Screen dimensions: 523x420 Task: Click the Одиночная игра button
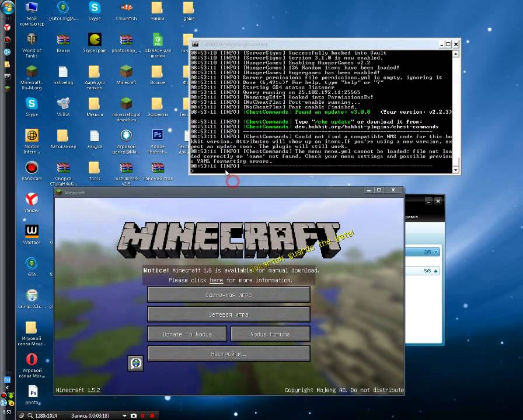tap(229, 295)
